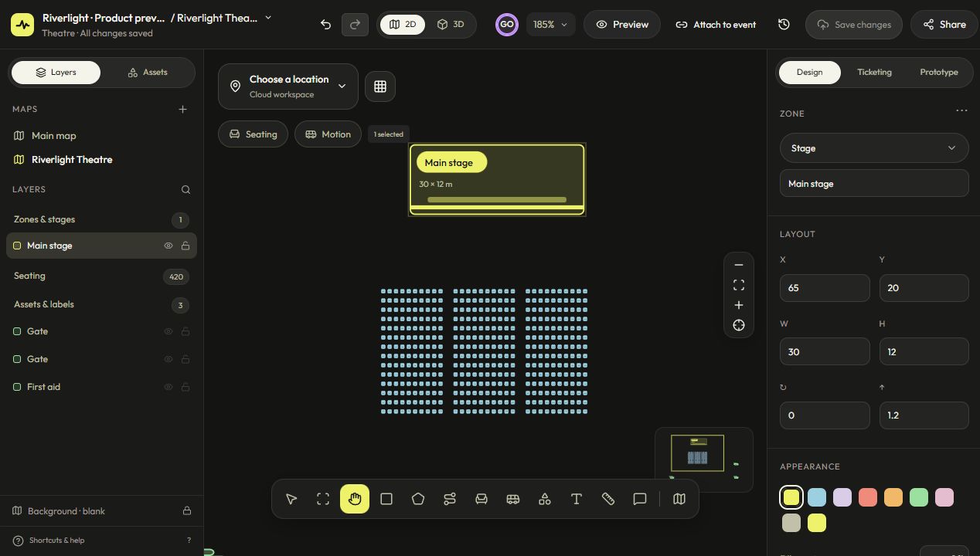Open the Design tab
The height and width of the screenshot is (556, 980).
[x=809, y=73]
